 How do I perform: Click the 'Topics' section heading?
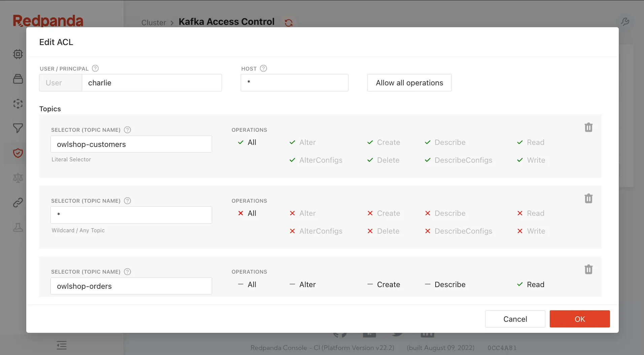coord(50,109)
